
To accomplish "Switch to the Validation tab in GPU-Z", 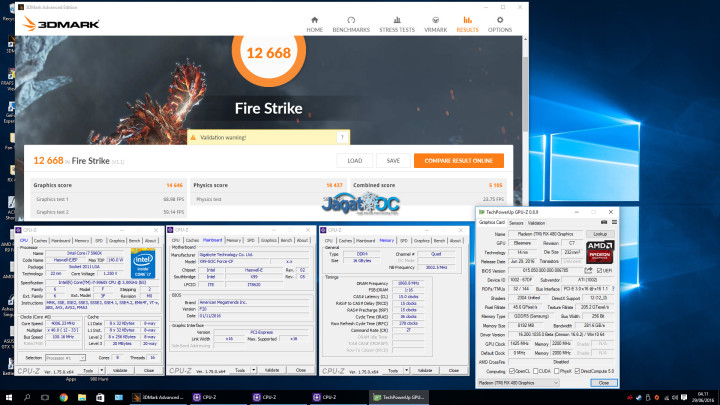I will 536,223.
